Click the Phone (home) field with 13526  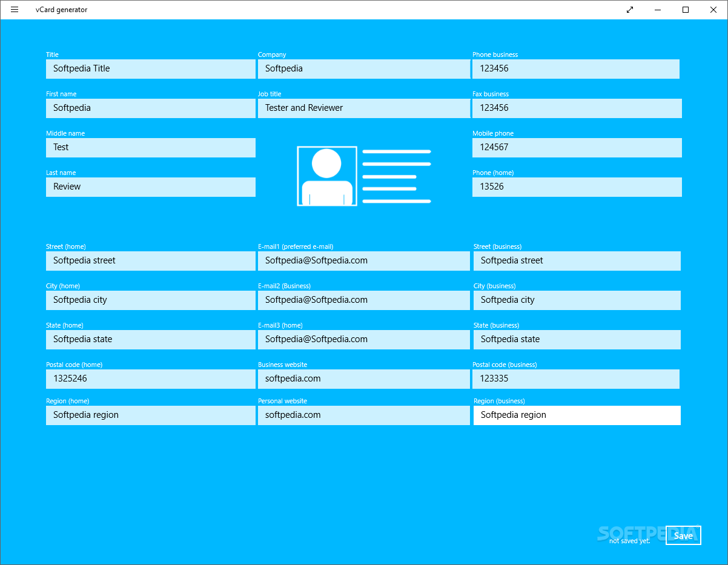(x=577, y=187)
